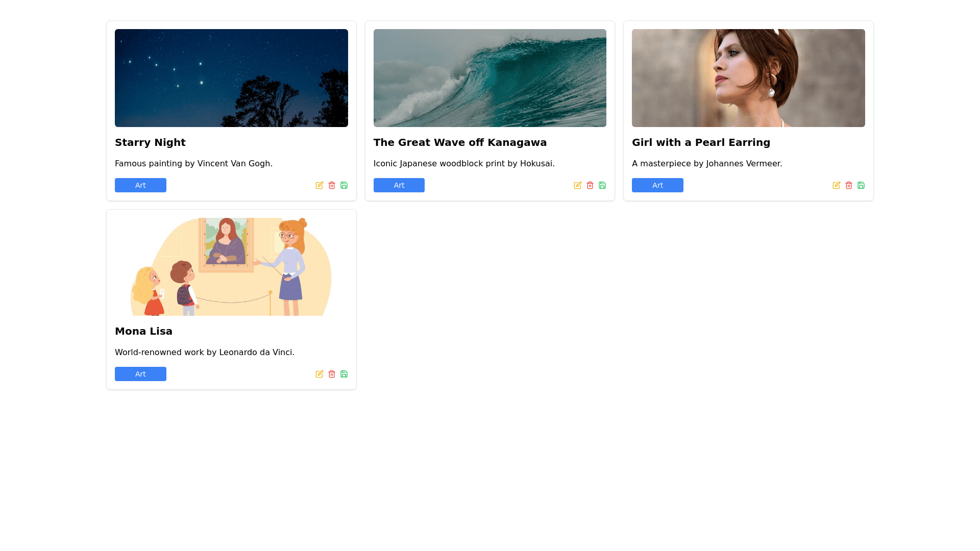Click edit pencil on Mona Lisa card

tap(320, 374)
